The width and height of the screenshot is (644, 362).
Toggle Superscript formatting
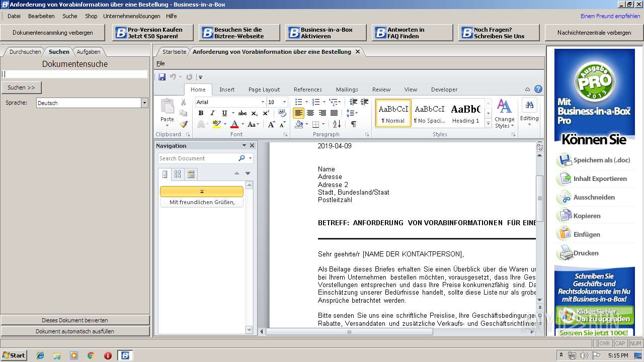click(x=265, y=113)
